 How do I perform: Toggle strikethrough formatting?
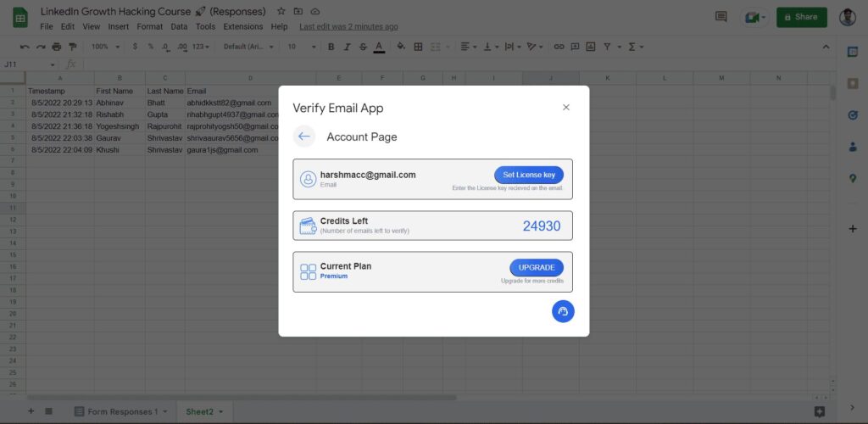[363, 47]
